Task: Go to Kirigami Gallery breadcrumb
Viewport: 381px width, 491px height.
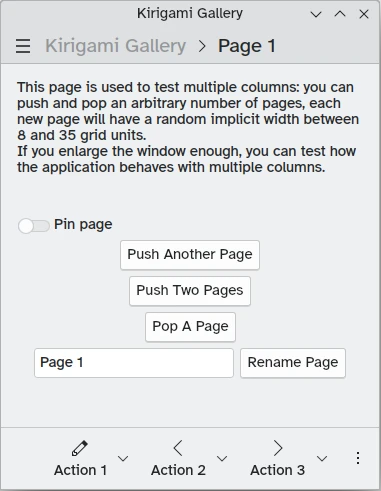Action: click(115, 46)
